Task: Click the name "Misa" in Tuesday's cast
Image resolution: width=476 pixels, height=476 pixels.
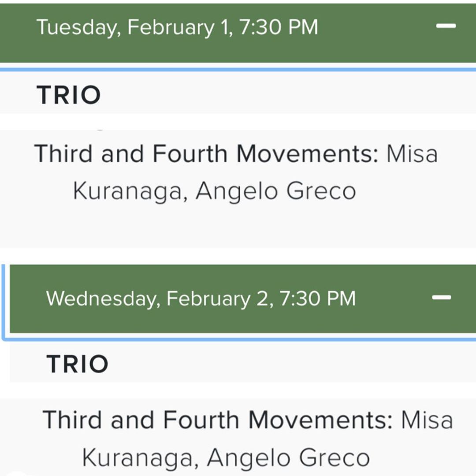Action: pyautogui.click(x=412, y=154)
